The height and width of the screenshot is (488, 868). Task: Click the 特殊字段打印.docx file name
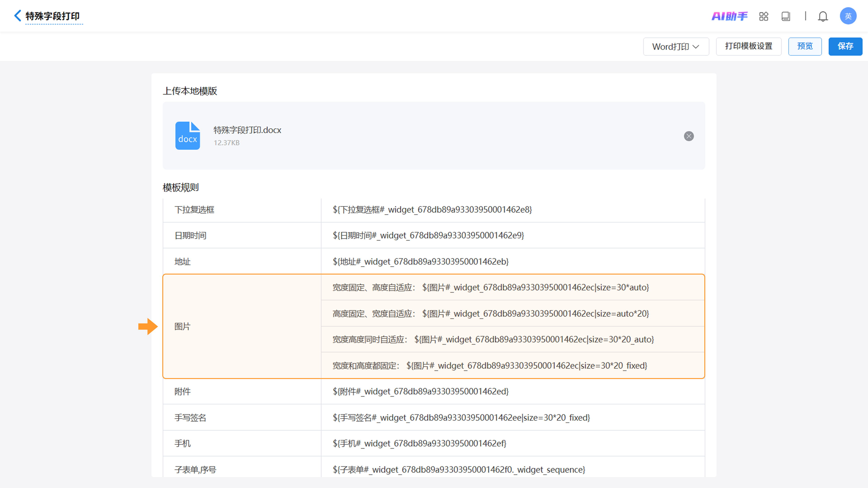pos(247,130)
